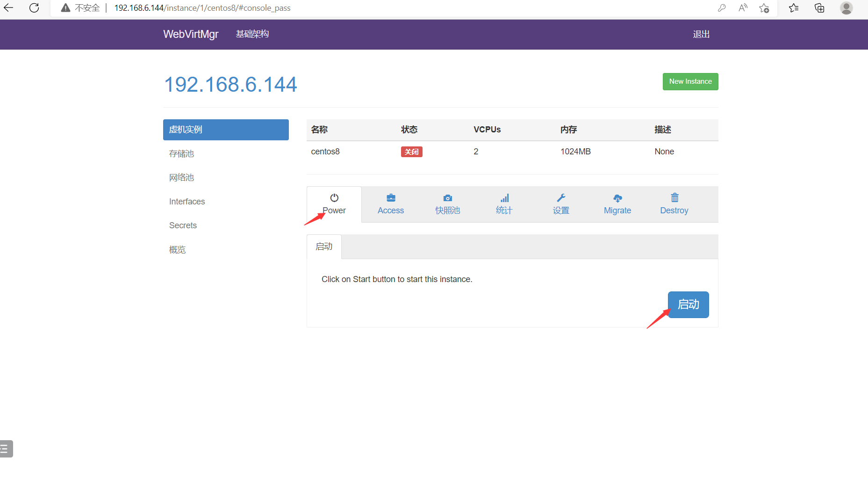Switch to the Migrate tab
The width and height of the screenshot is (868, 501).
(617, 204)
